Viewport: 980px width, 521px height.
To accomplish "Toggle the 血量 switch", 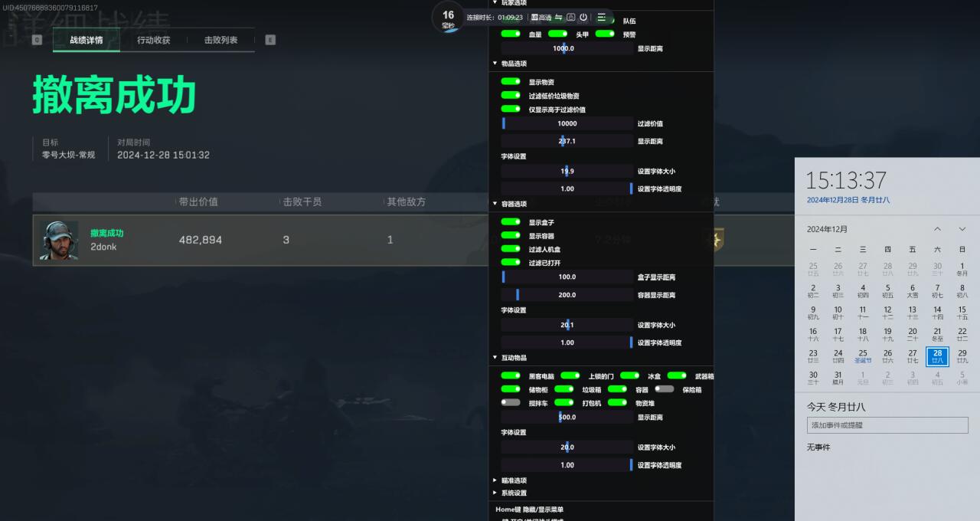I will 511,34.
